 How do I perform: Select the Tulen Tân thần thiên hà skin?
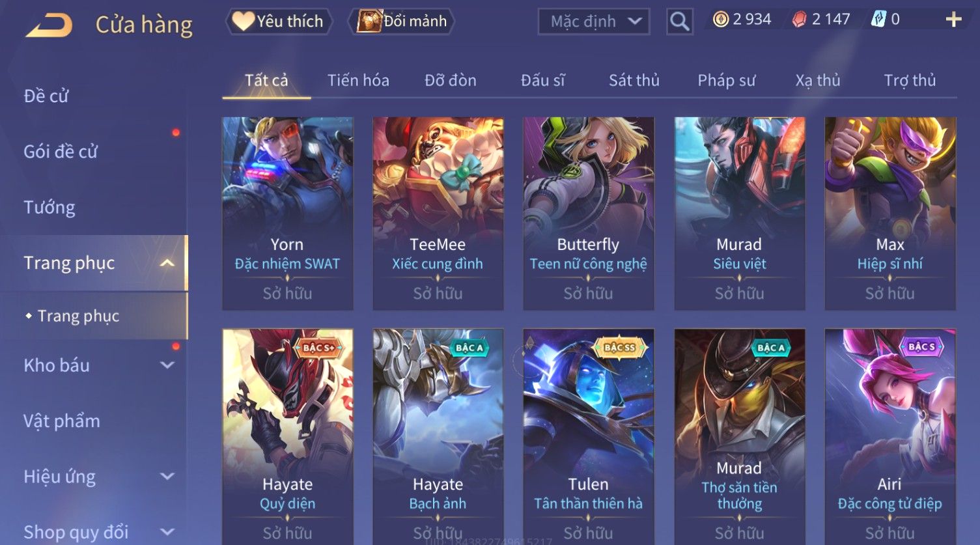tap(588, 436)
